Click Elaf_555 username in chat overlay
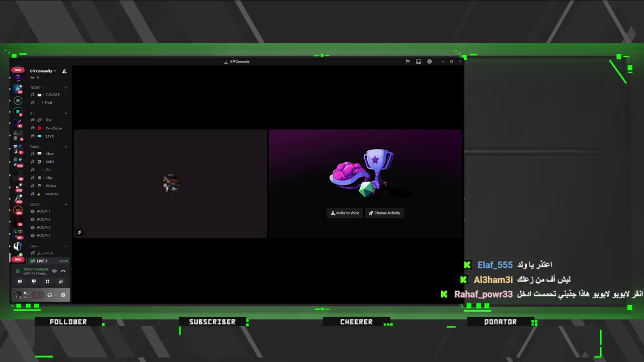644x362 pixels. tap(495, 265)
